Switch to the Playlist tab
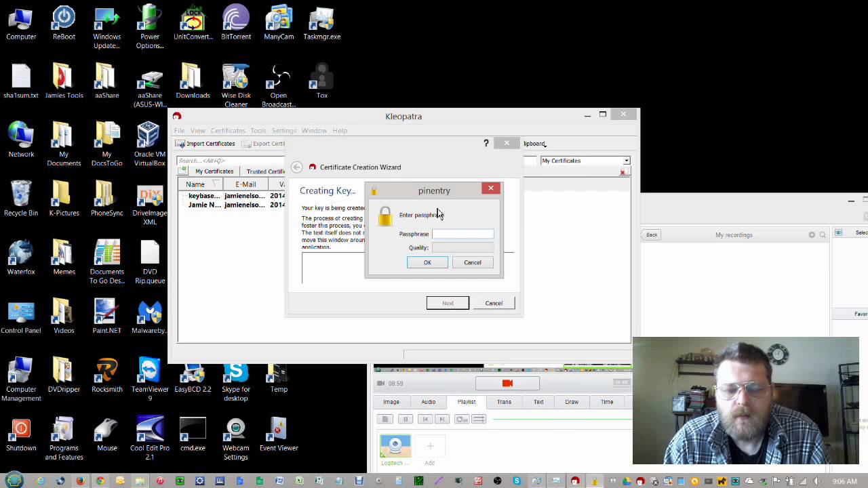The width and height of the screenshot is (868, 488). [x=467, y=402]
